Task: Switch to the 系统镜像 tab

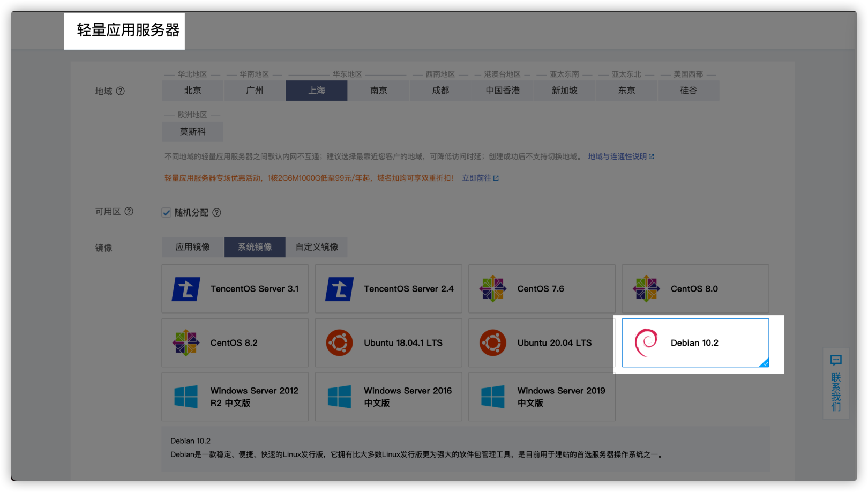Action: 255,247
